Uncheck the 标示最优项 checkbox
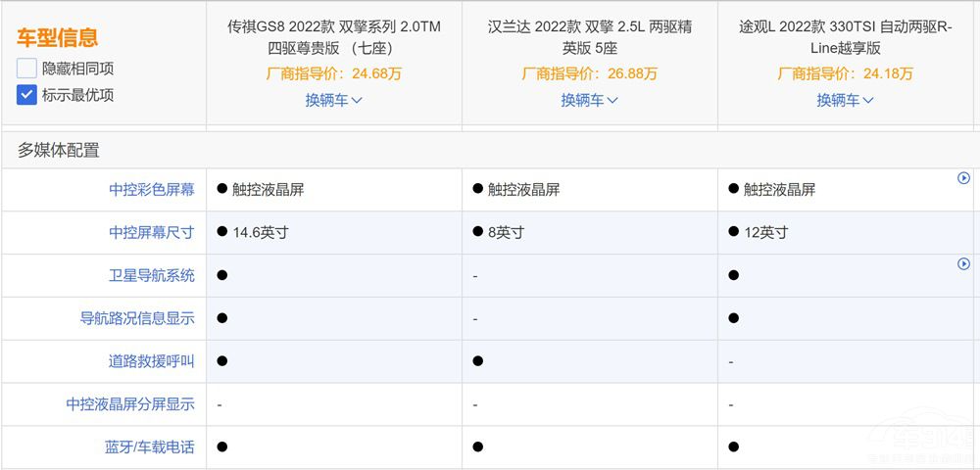The height and width of the screenshot is (470, 980). point(26,95)
